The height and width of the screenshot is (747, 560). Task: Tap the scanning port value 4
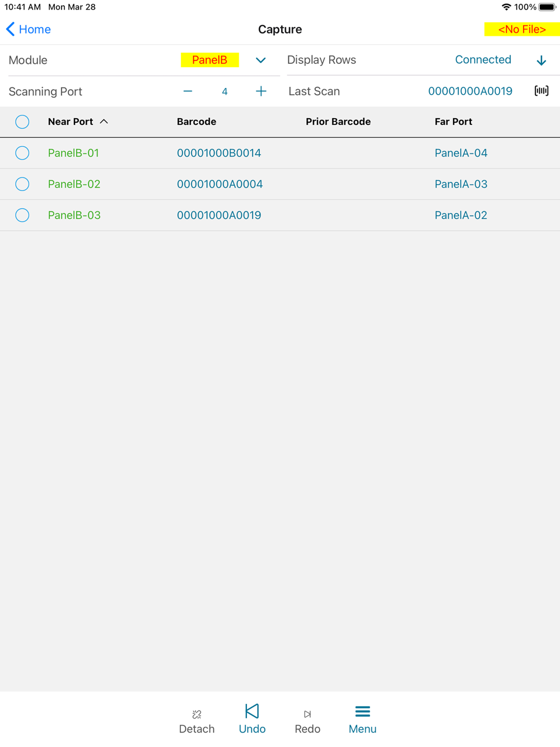(225, 91)
